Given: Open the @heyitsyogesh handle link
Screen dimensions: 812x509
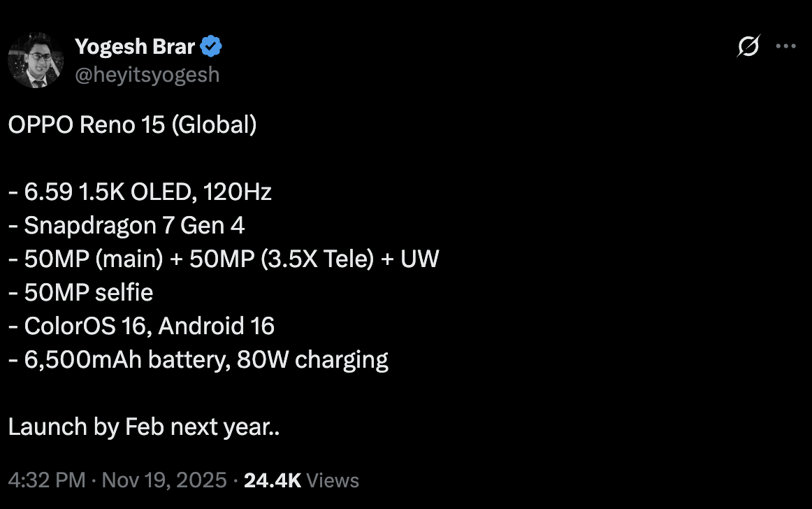Looking at the screenshot, I should point(147,75).
